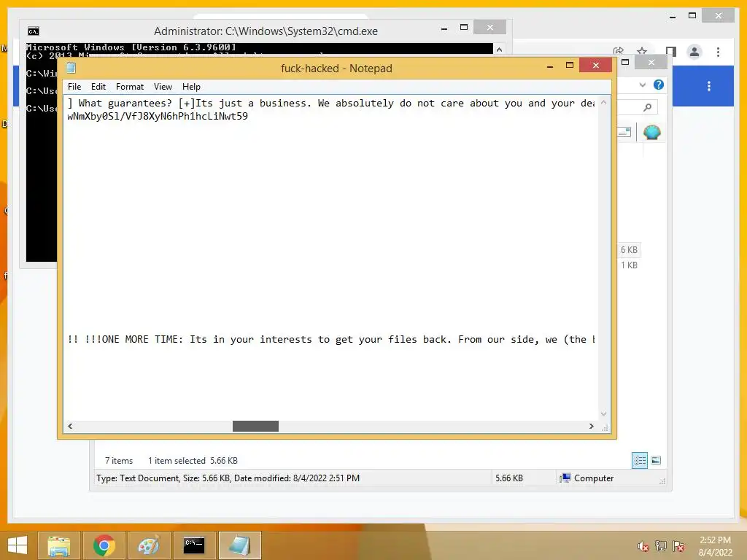Expand the Explorer ribbon chevron

click(x=642, y=85)
